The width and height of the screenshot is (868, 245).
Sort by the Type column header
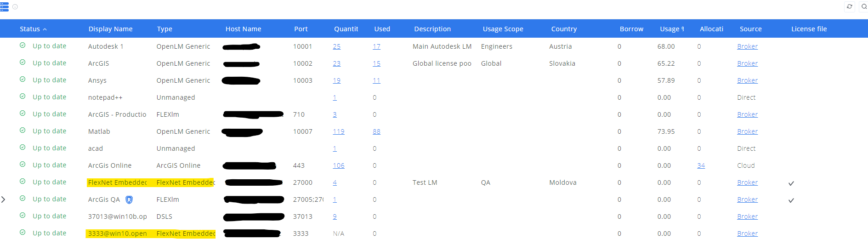click(x=165, y=29)
